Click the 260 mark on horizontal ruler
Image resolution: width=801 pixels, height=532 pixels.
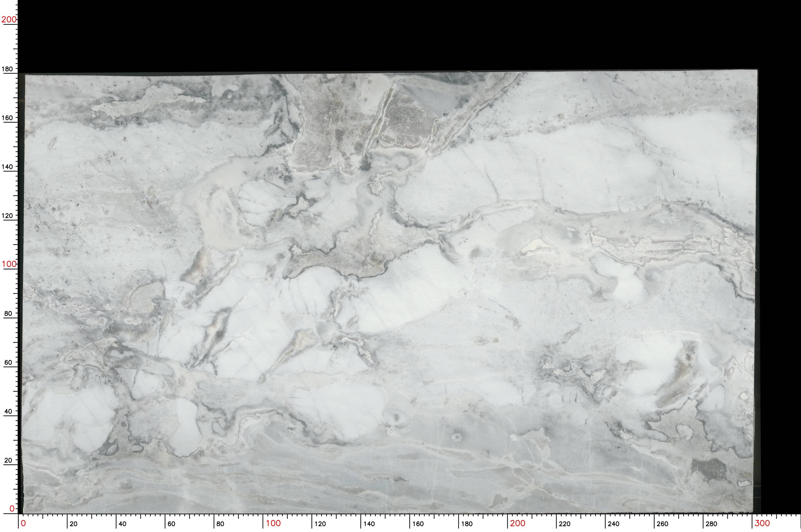[x=663, y=524]
